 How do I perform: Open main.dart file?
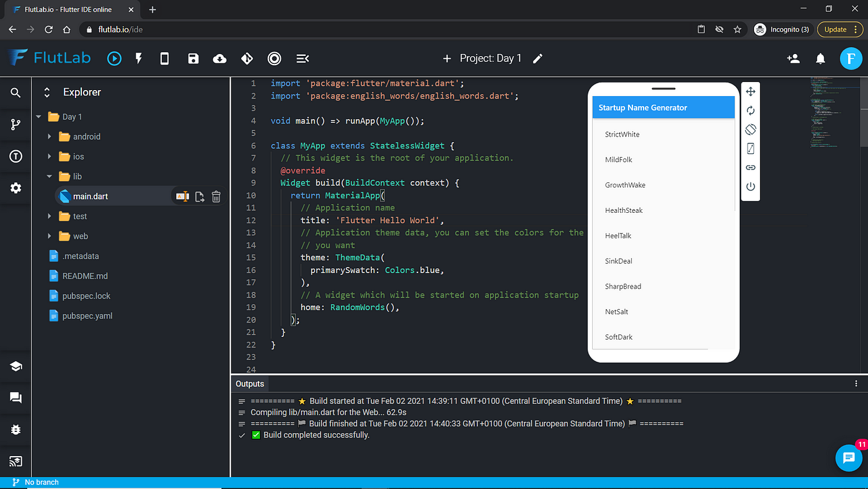point(91,196)
